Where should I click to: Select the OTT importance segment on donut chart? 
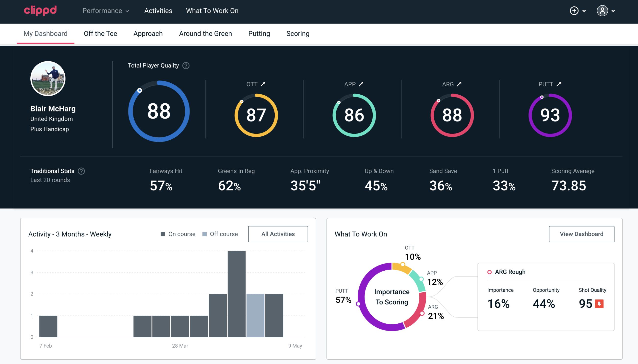(x=397, y=267)
